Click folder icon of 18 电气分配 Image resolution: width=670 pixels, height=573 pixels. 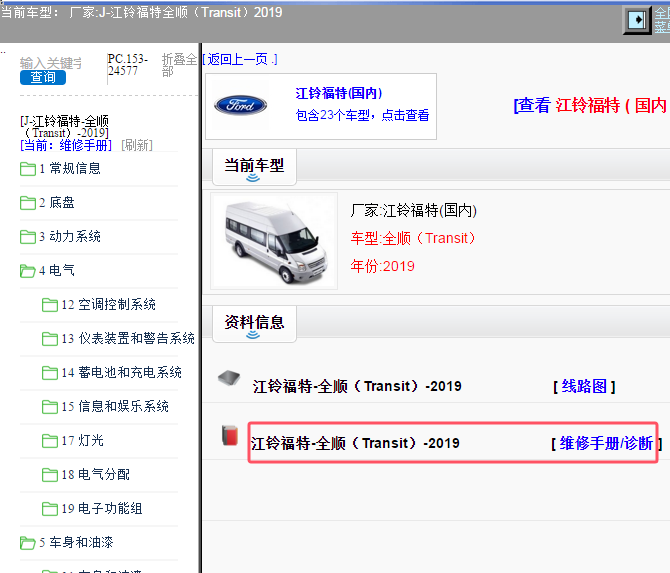coord(50,475)
